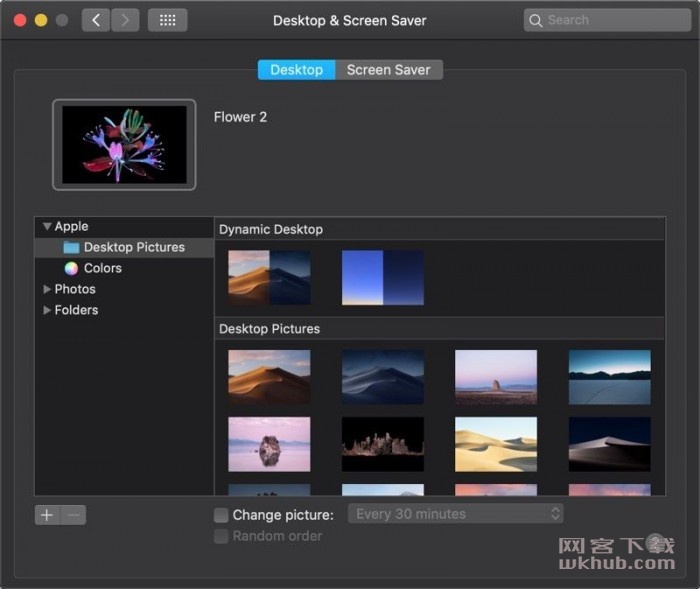
Task: Switch to the Desktop tab
Action: 296,70
